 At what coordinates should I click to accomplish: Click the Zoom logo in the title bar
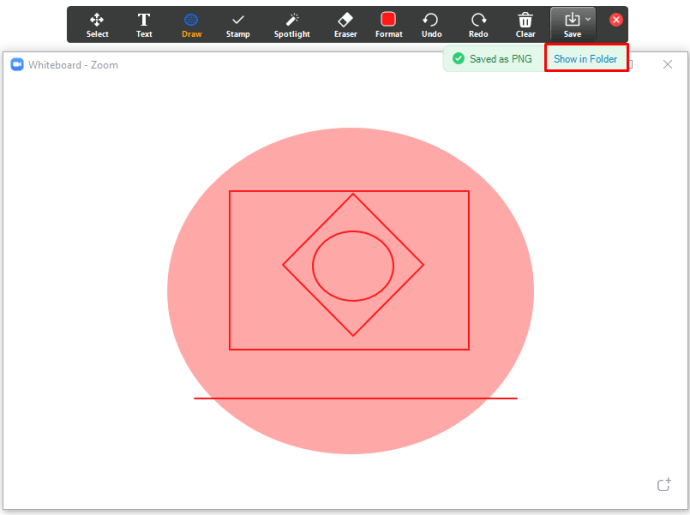point(17,65)
